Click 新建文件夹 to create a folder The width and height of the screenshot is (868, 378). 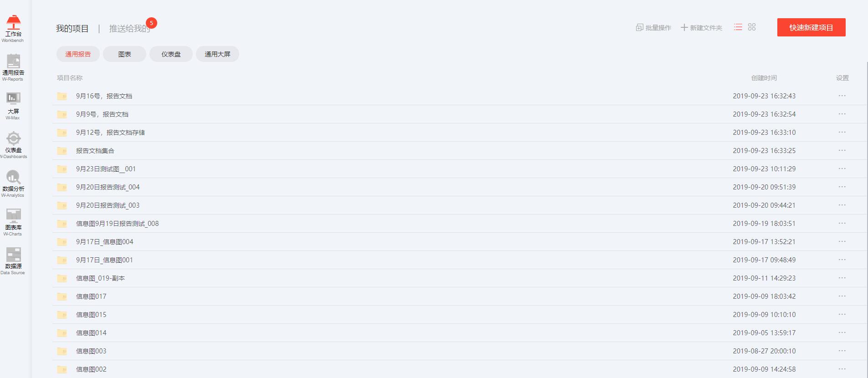701,28
